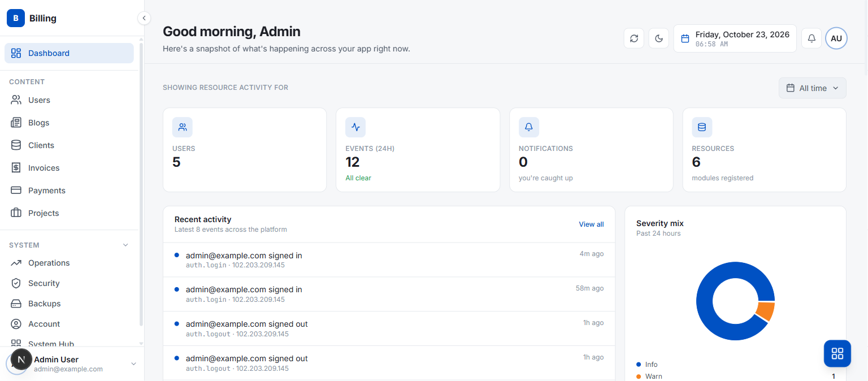This screenshot has height=381, width=868.
Task: Select the sign-in event from 58m ago
Action: pos(389,295)
